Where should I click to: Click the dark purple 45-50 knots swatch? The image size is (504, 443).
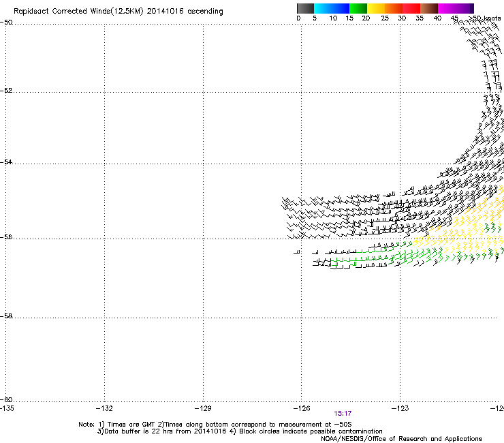(x=464, y=8)
